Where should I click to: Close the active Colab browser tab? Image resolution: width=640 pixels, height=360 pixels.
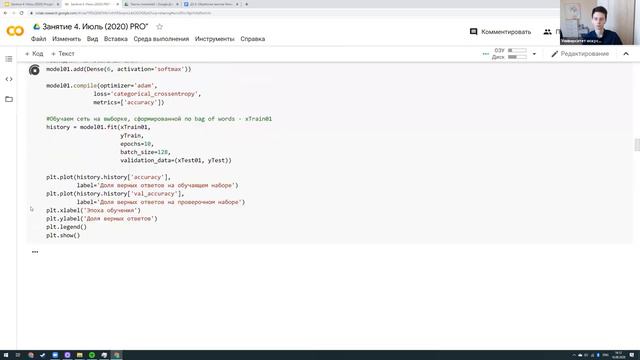pyautogui.click(x=118, y=4)
